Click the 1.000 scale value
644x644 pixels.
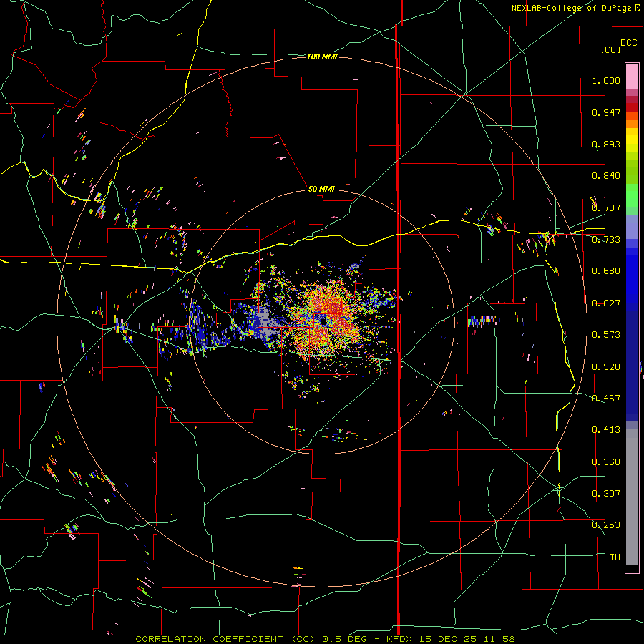click(606, 80)
